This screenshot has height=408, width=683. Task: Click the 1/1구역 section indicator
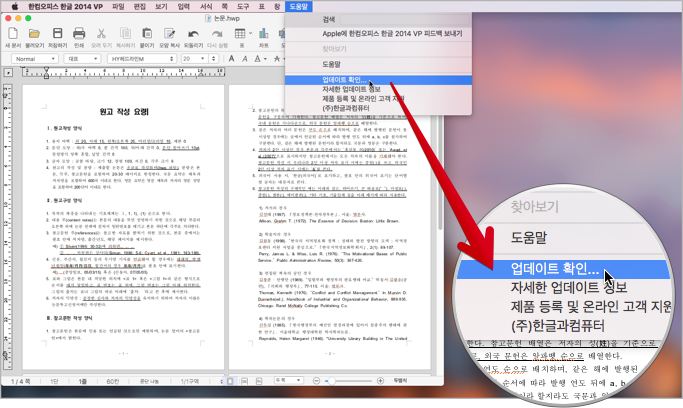(x=189, y=381)
